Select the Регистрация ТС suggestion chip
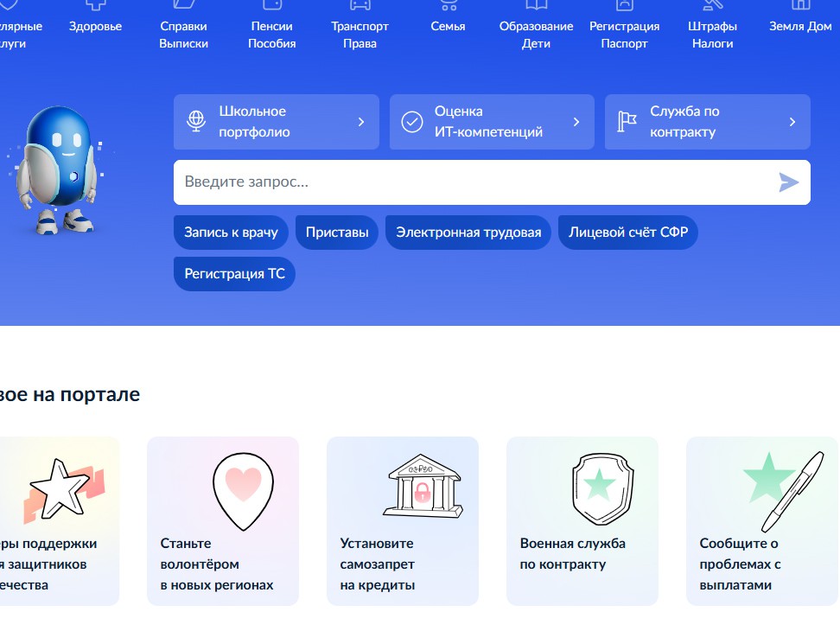This screenshot has height=631, width=840. (x=234, y=273)
